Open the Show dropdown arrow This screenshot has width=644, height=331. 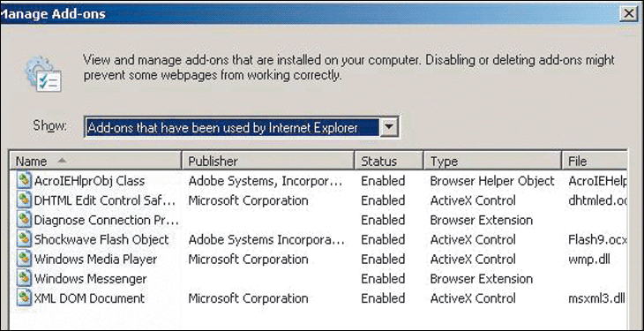(x=388, y=128)
